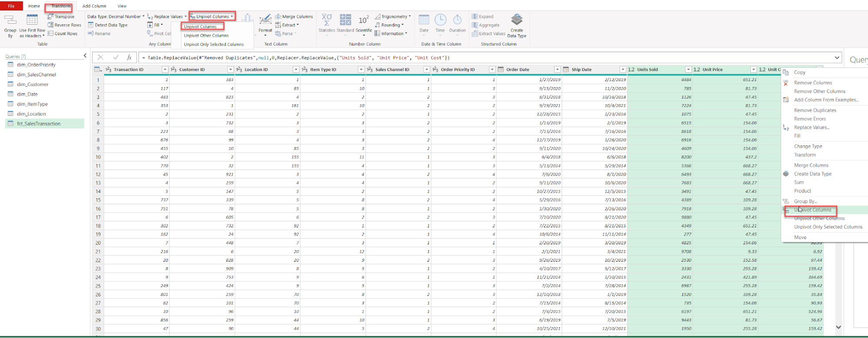Click the formula bar cancel X icon
868x338 pixels.
click(100, 57)
